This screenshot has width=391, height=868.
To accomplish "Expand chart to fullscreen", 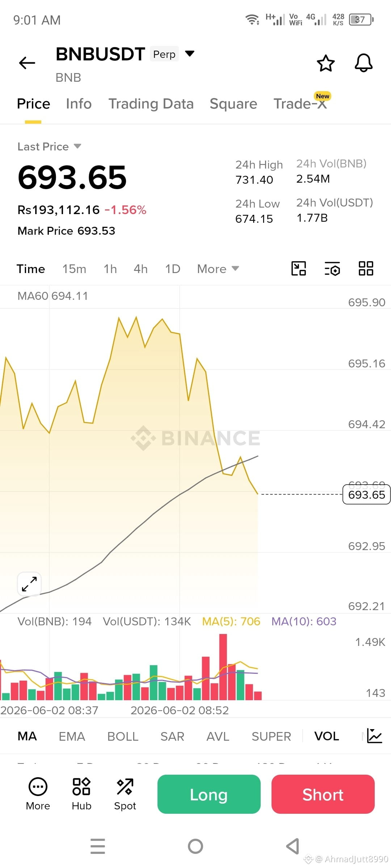I will pos(29,584).
